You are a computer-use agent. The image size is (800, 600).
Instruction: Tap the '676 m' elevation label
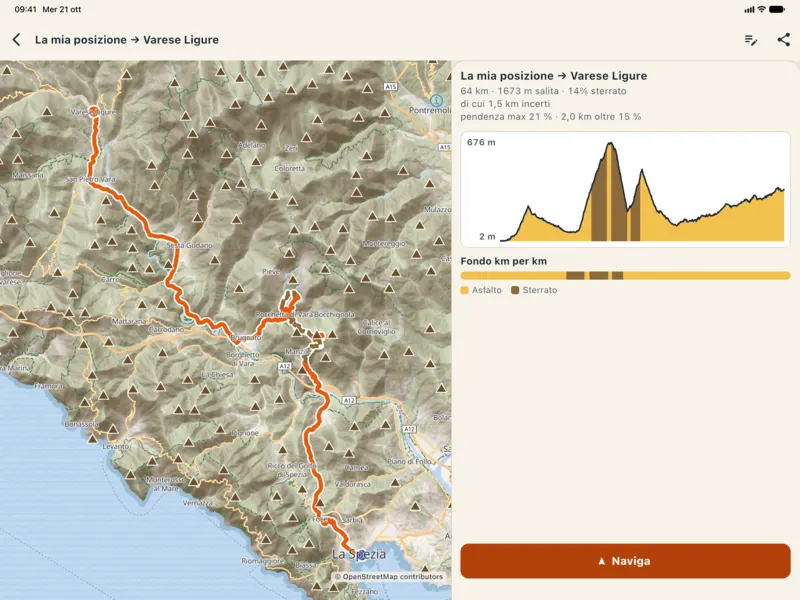[481, 142]
